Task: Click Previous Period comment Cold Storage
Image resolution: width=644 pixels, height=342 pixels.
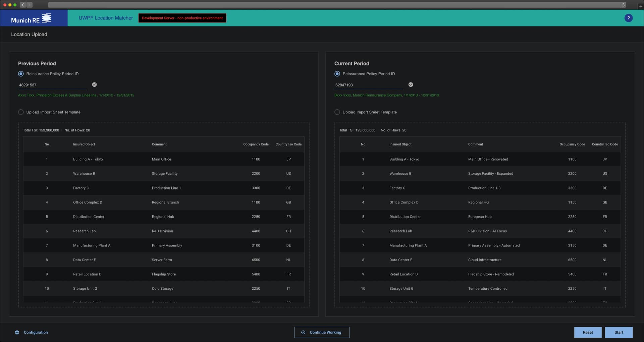Action: coord(163,289)
